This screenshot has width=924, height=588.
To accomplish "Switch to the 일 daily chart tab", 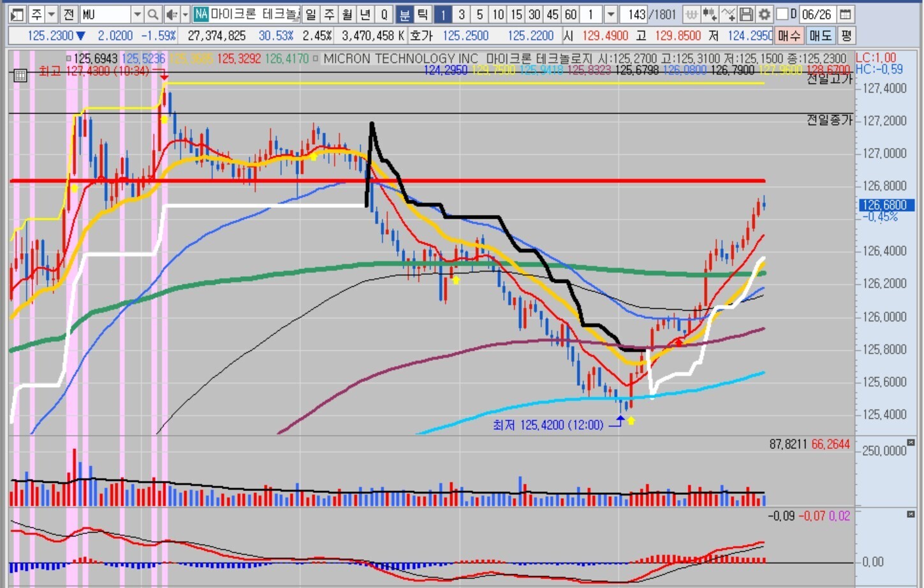I will (x=311, y=14).
